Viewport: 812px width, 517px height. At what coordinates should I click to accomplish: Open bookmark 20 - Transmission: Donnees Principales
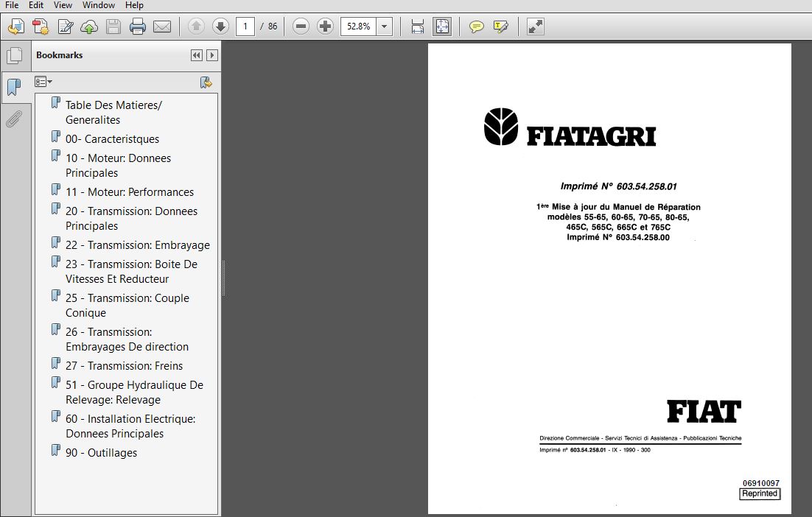(x=132, y=219)
